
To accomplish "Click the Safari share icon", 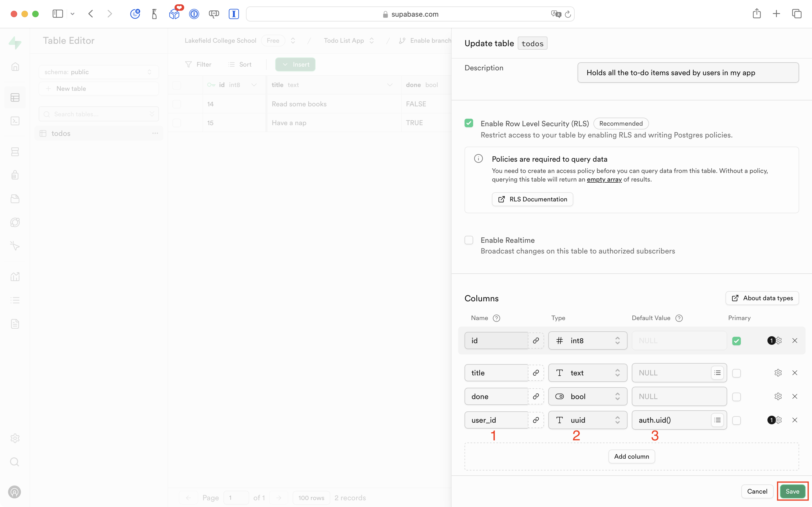I will point(756,14).
